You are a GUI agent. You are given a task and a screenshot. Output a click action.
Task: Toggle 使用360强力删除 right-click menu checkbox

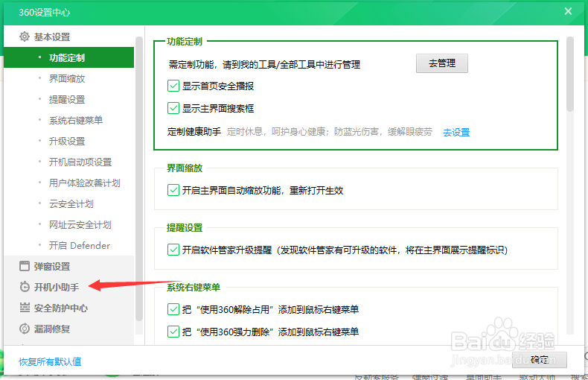tap(173, 332)
